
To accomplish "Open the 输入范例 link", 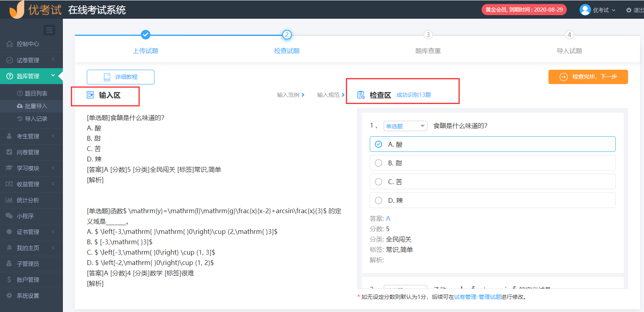I will pos(291,95).
